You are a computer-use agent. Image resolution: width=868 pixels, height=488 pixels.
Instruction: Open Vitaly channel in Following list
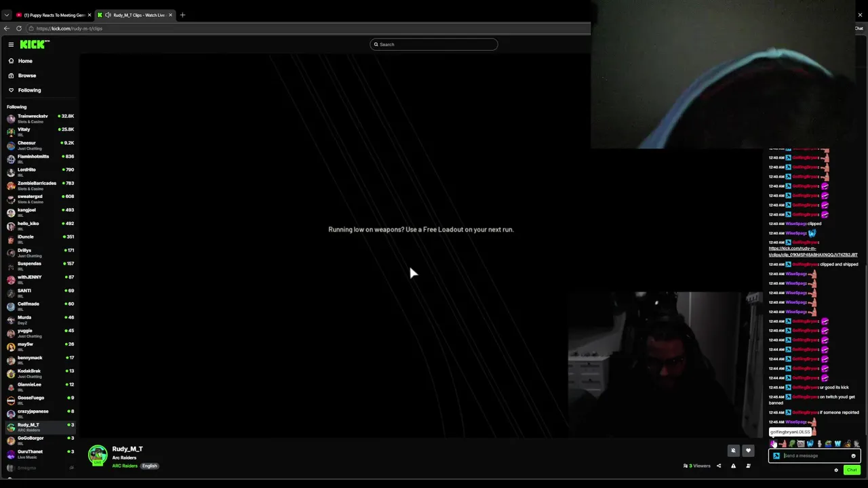point(41,131)
